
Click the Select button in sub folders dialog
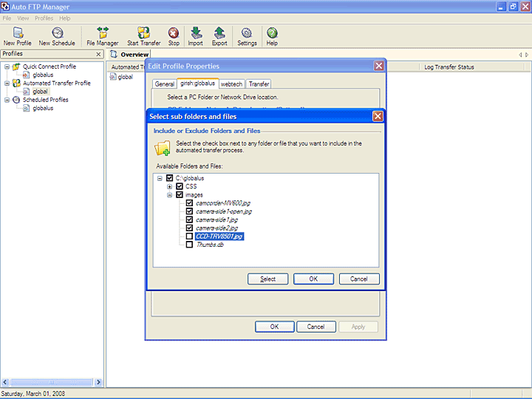click(267, 279)
